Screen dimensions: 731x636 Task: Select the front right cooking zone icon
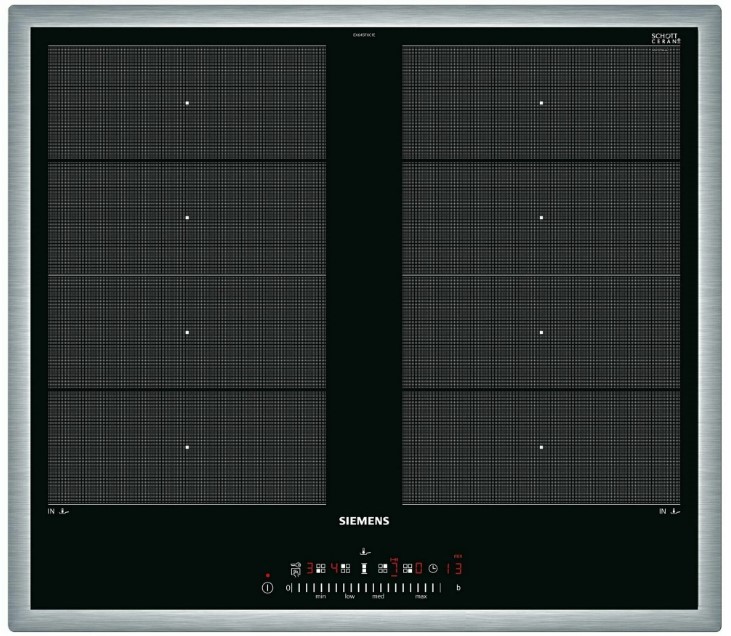click(408, 568)
